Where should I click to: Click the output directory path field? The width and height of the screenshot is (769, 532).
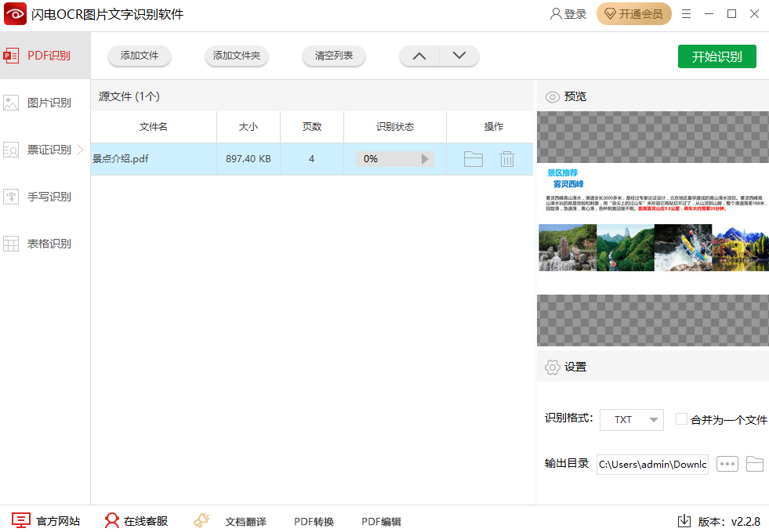pyautogui.click(x=652, y=464)
